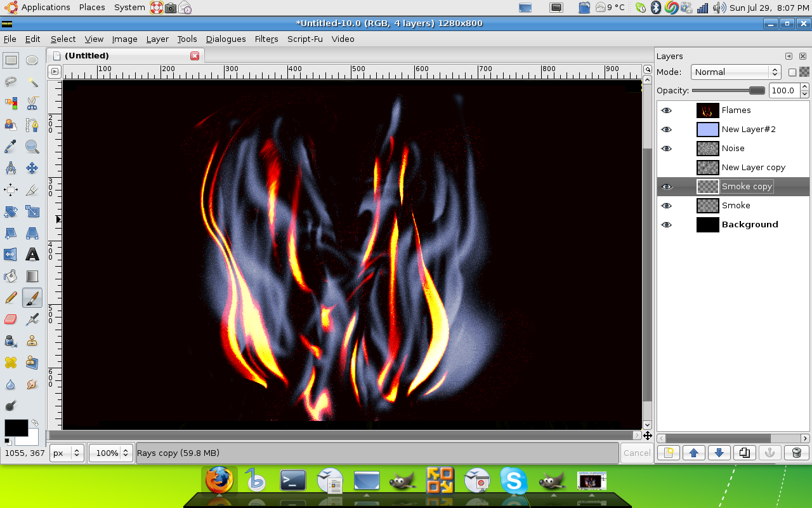Swap foreground and background colors
The width and height of the screenshot is (812, 508).
(x=34, y=423)
